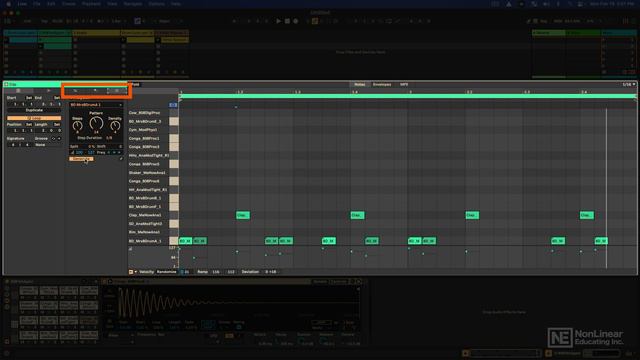This screenshot has height=360, width=640.
Task: Open the File menu
Action: (36, 4)
